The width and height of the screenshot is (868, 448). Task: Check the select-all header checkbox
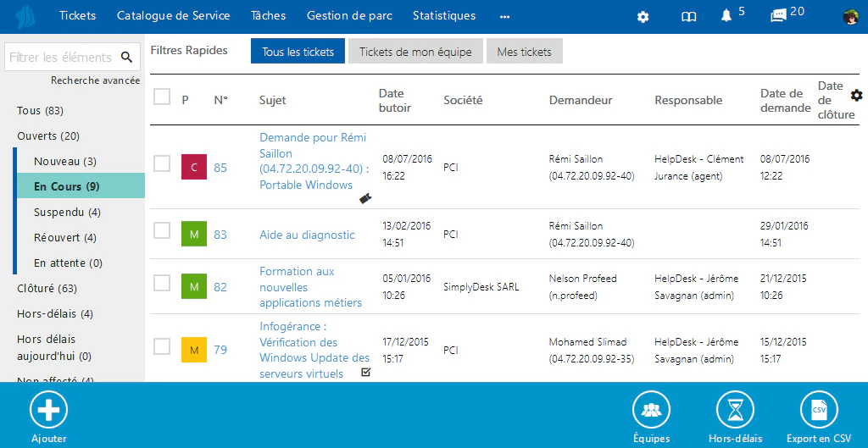click(x=162, y=97)
